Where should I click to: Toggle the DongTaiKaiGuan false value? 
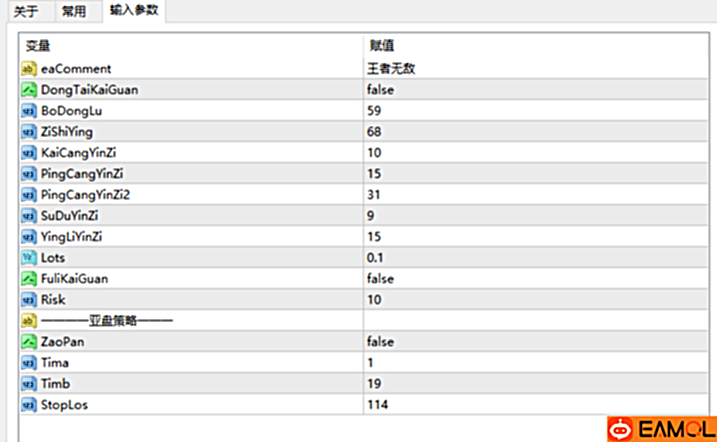point(380,90)
